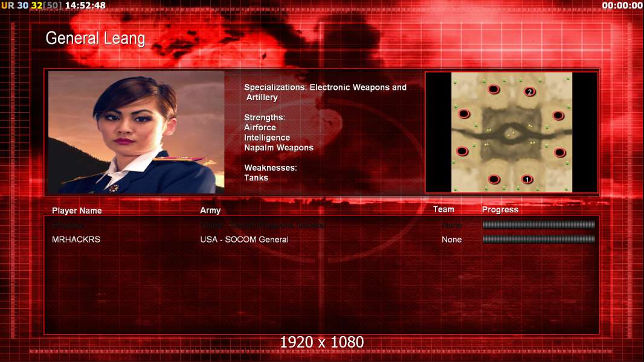Pick the empty start slot beside position 1

494,179
